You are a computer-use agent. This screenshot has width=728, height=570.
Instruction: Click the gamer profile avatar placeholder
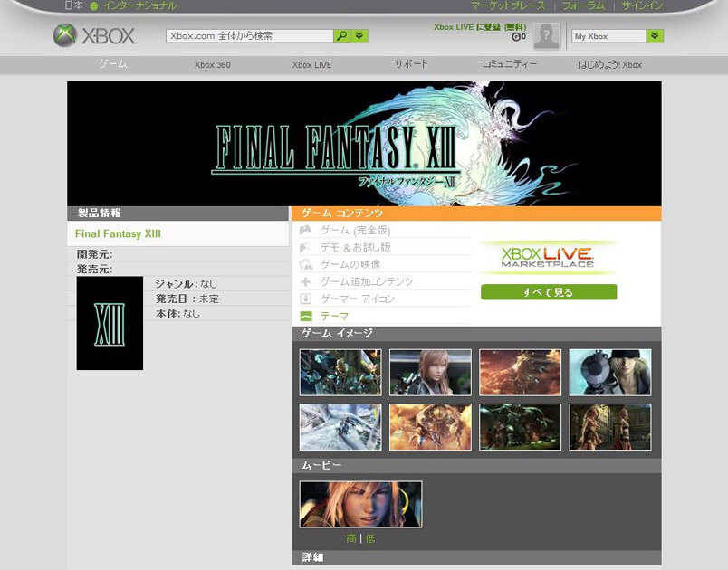[x=547, y=35]
